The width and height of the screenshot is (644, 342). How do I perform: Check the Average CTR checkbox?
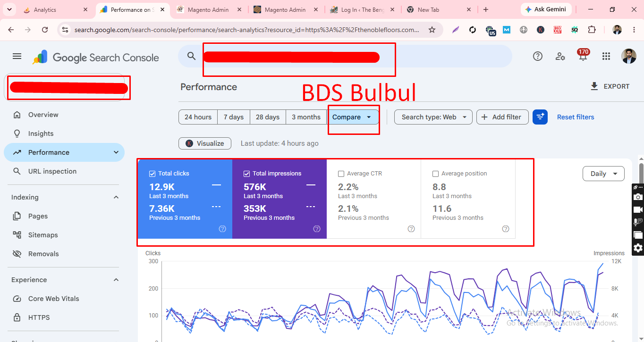coord(341,174)
